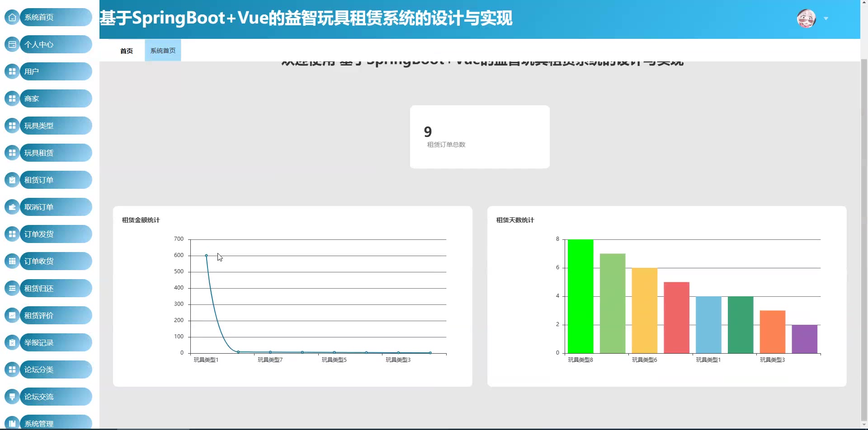868x430 pixels.
Task: Click the purple bar in 租赁天数统计
Action: tap(805, 339)
